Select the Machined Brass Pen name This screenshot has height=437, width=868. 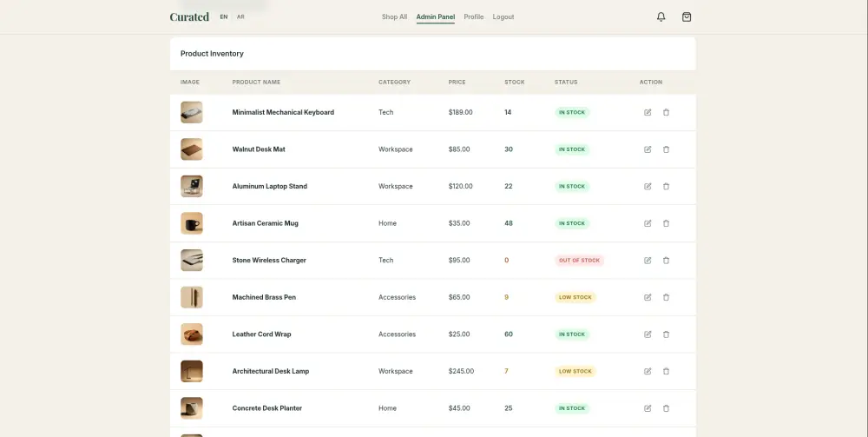[x=264, y=297]
